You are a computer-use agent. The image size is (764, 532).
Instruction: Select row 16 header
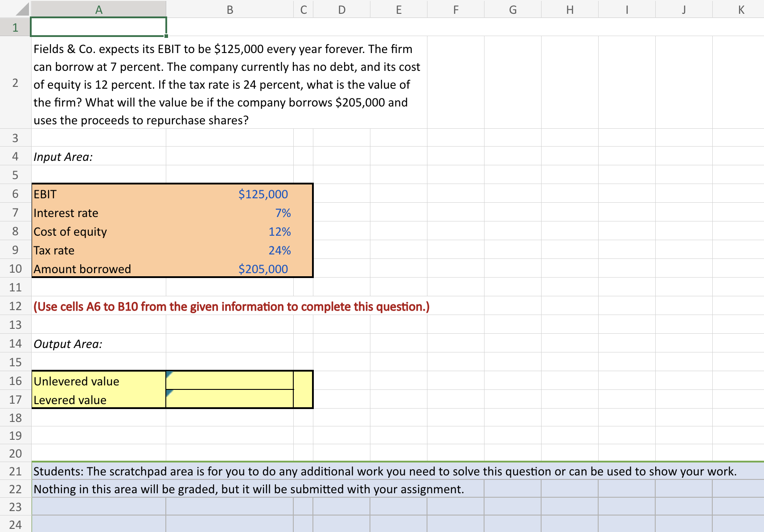[15, 381]
